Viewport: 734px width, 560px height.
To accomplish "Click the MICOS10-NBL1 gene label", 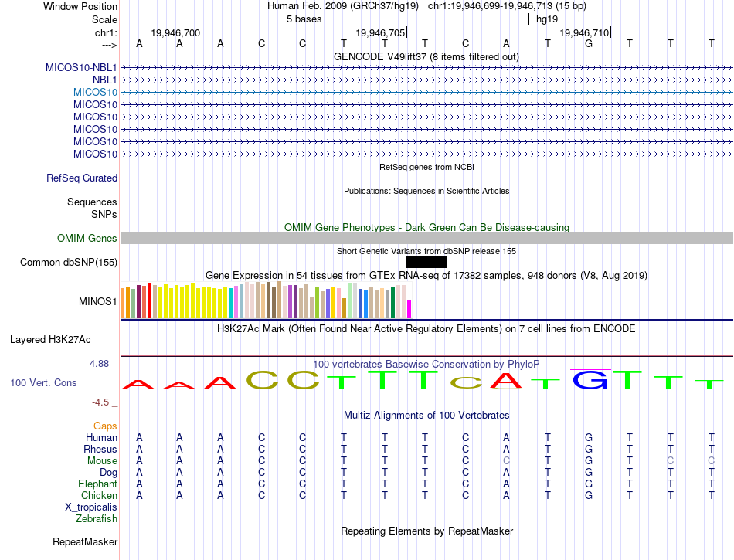I will coord(81,67).
